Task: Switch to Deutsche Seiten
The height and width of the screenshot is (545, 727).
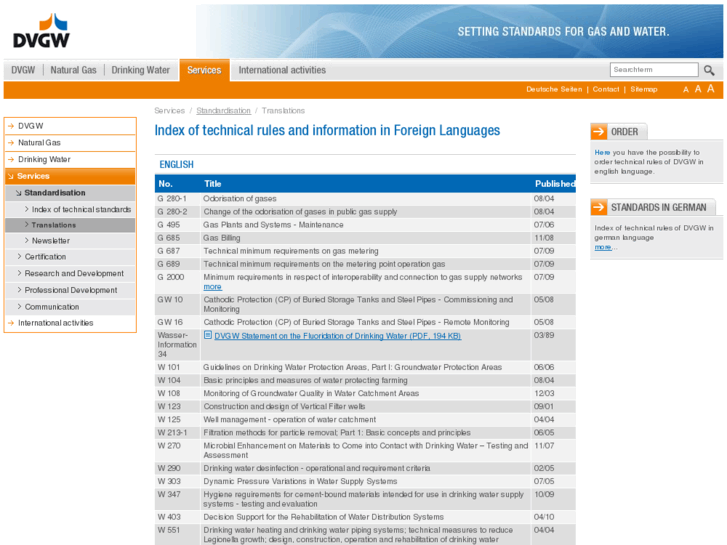Action: point(554,90)
